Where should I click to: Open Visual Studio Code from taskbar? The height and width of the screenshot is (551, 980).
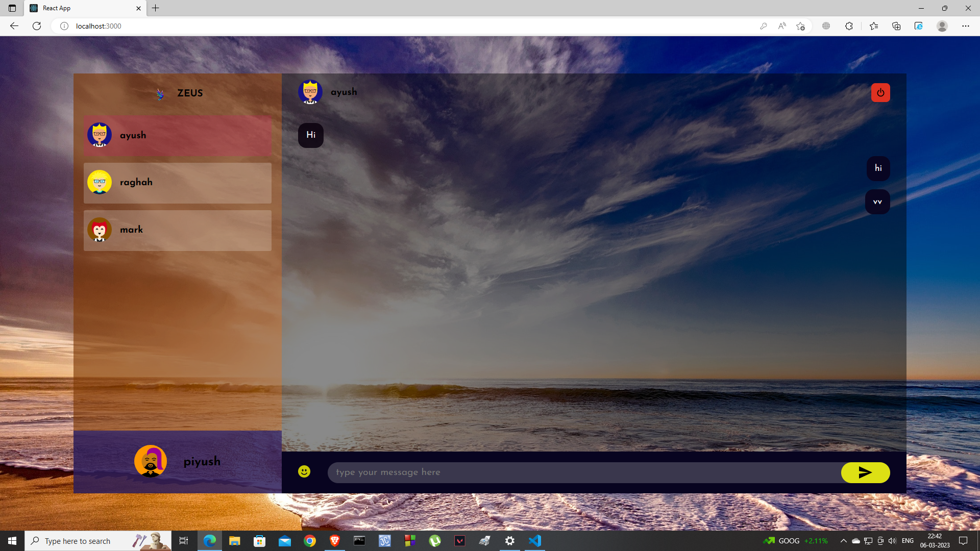point(534,541)
